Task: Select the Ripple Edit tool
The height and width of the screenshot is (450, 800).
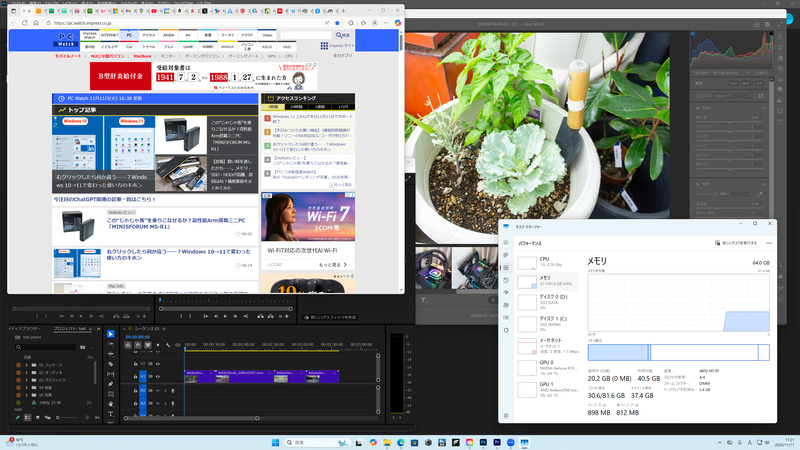Action: [x=111, y=354]
